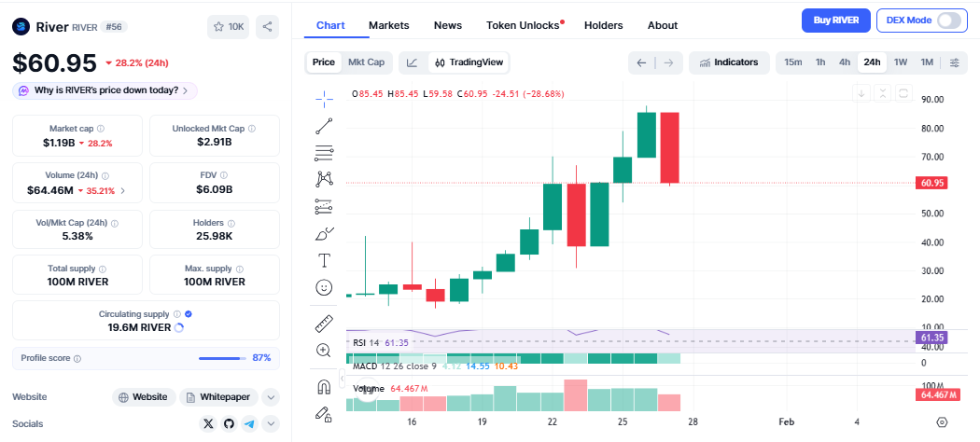This screenshot has height=442, width=980.
Task: Select the ruler measure tool
Action: [324, 324]
